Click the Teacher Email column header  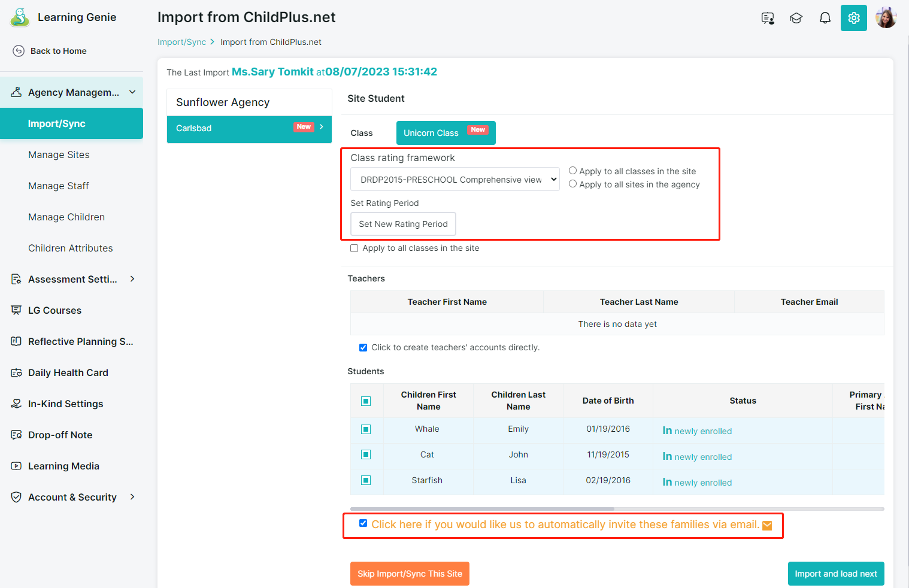click(x=809, y=302)
